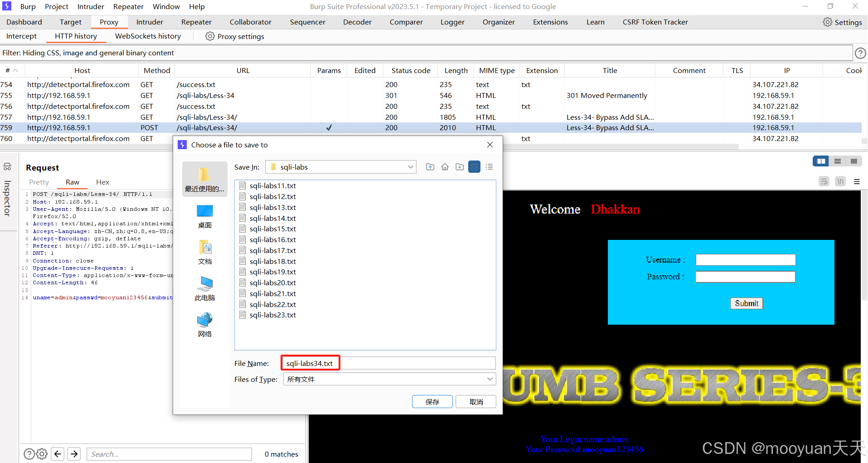Go up one folder level in save dialog
This screenshot has width=868, height=463.
[430, 167]
